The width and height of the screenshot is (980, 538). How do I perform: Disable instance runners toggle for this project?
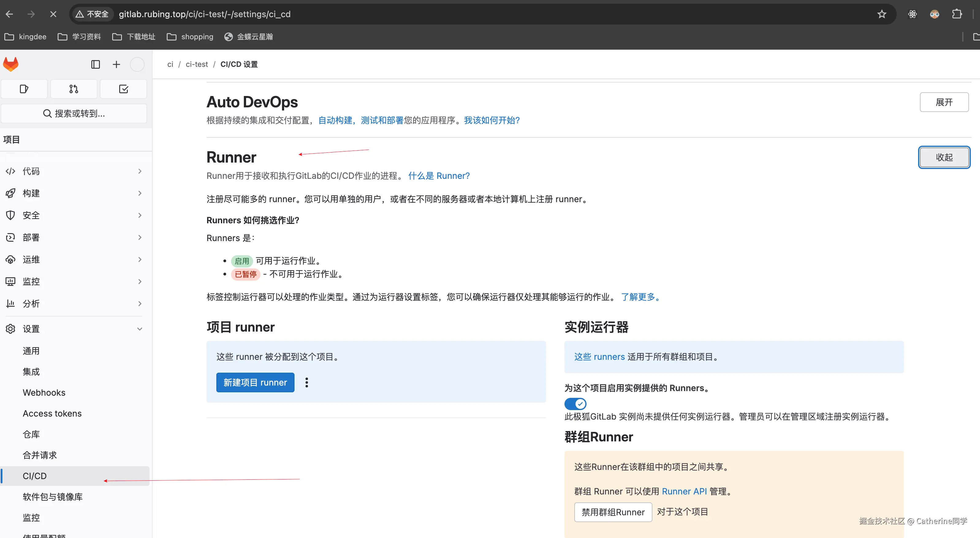[x=575, y=403]
